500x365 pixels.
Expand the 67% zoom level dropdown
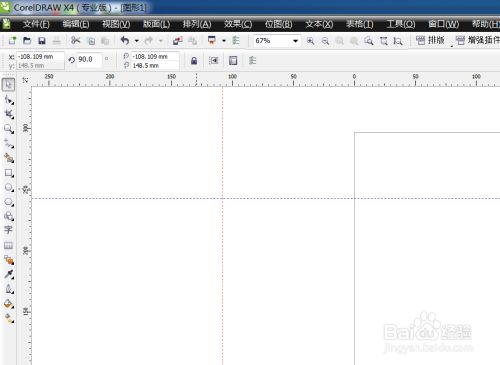pyautogui.click(x=295, y=41)
